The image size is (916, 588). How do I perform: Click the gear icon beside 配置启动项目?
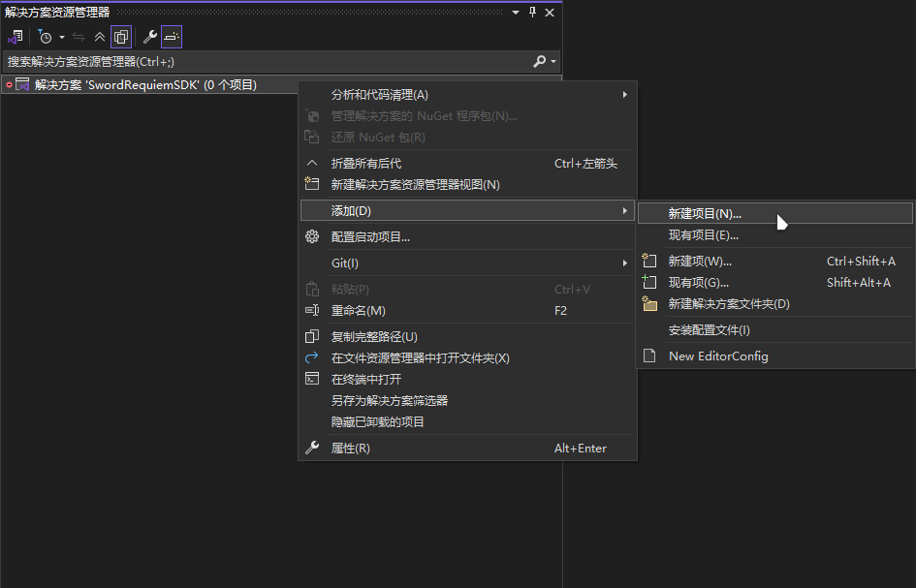pos(312,234)
